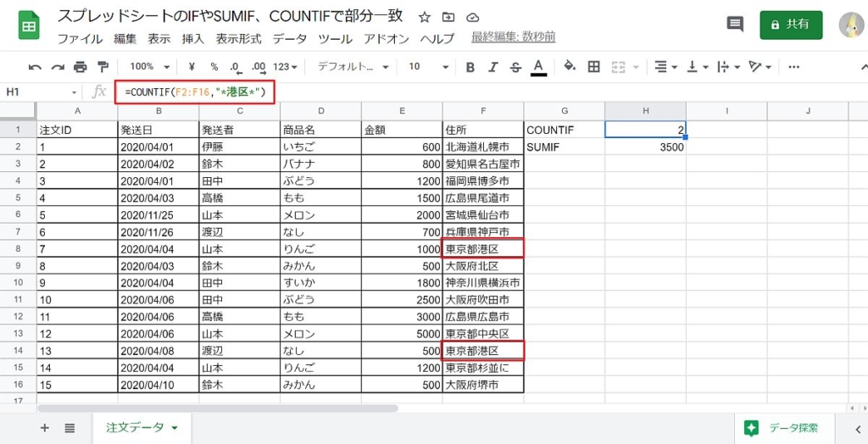This screenshot has height=444, width=868.
Task: Star this spreadsheet document
Action: click(425, 18)
